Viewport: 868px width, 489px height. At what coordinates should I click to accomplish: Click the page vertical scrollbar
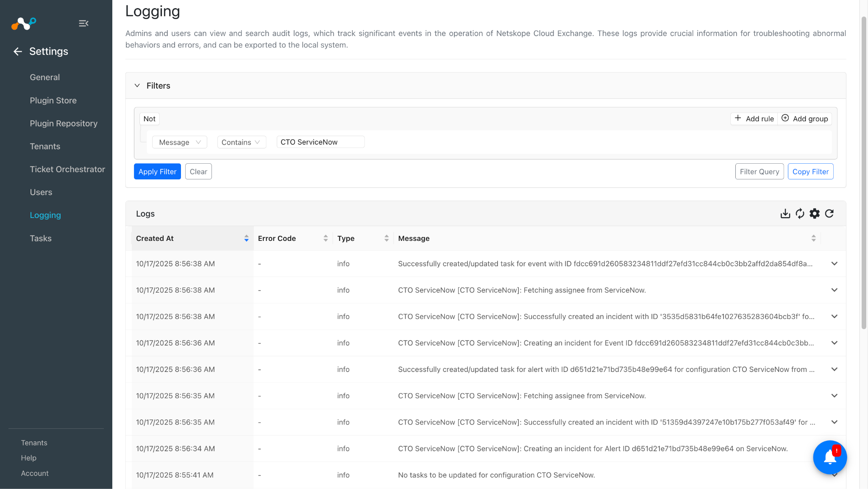(864, 173)
